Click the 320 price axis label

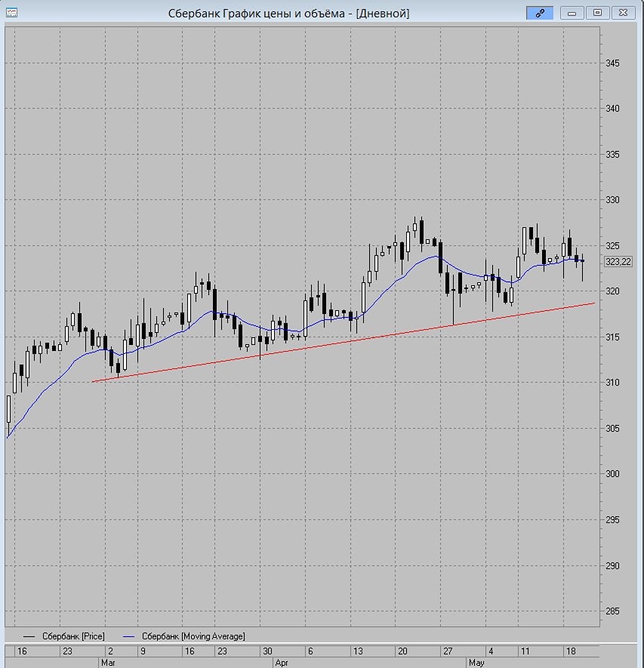coord(612,291)
